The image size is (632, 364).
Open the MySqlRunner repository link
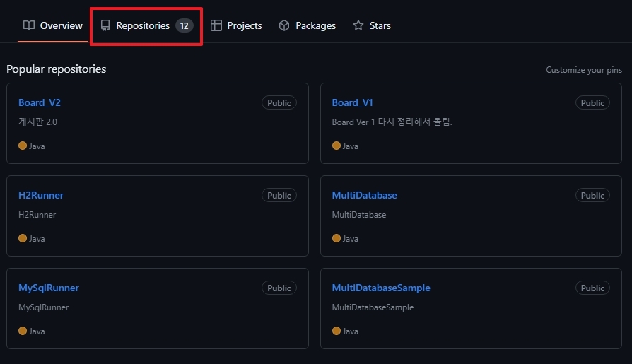pyautogui.click(x=49, y=288)
